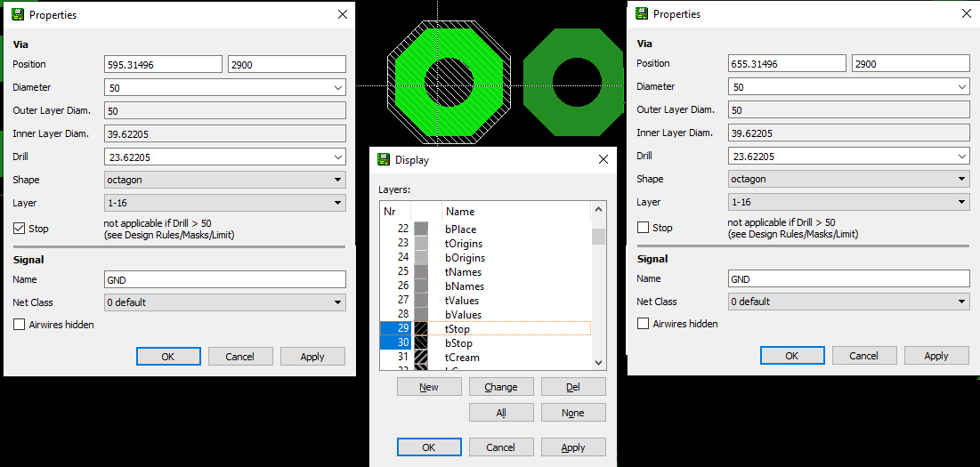Expand the Drill dropdown in right Properties dialog
980x467 pixels.
(961, 157)
